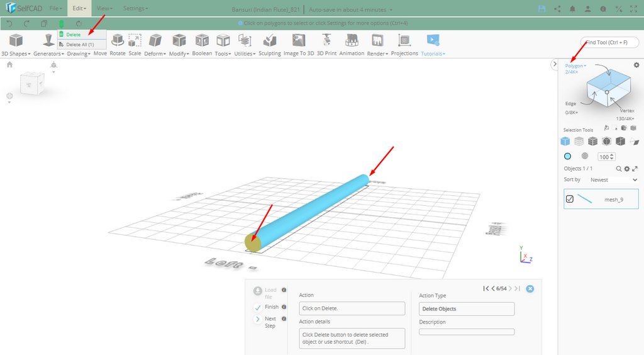The height and width of the screenshot is (355, 644).
Task: Toggle the mesh_9 object checkbox
Action: (570, 199)
